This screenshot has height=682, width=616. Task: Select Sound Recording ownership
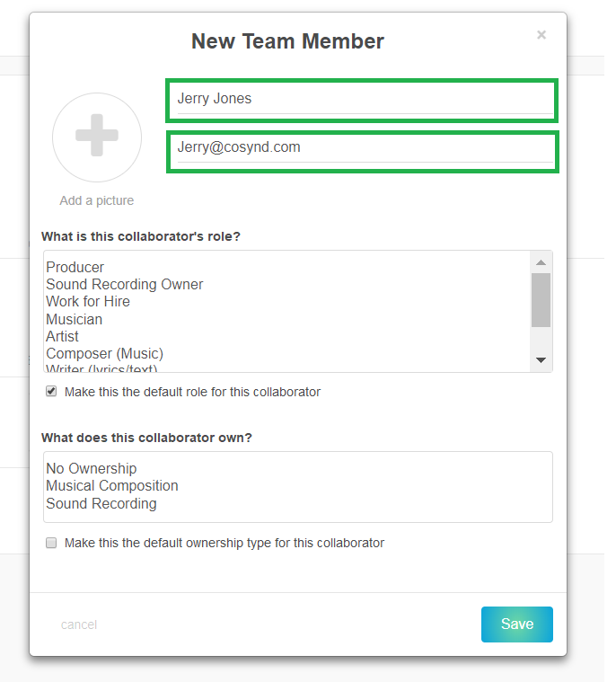click(x=101, y=503)
